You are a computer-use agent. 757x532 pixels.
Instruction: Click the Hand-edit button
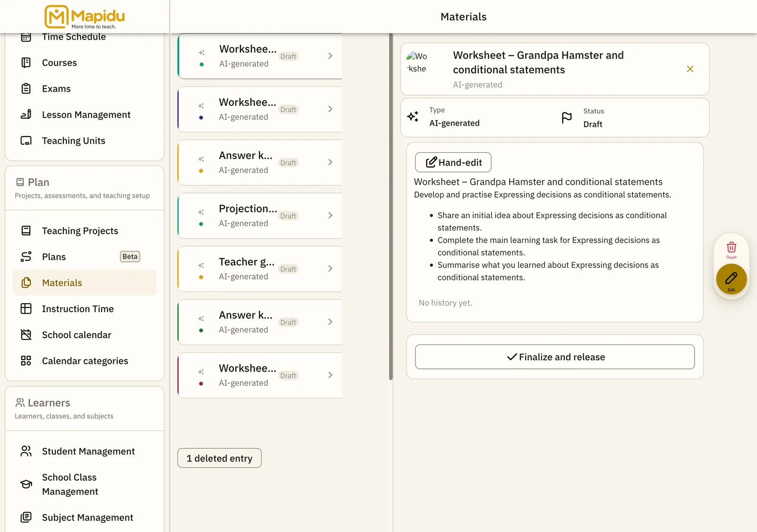[x=453, y=162]
